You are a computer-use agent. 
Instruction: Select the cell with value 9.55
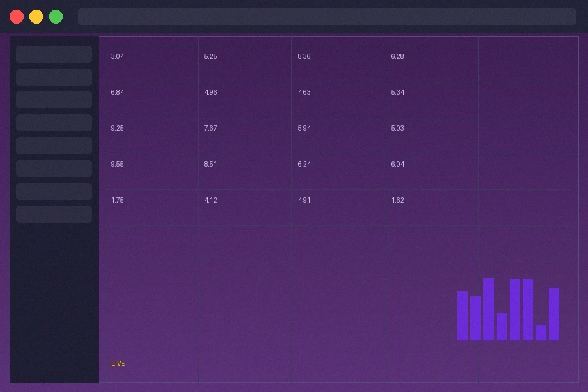click(x=118, y=165)
